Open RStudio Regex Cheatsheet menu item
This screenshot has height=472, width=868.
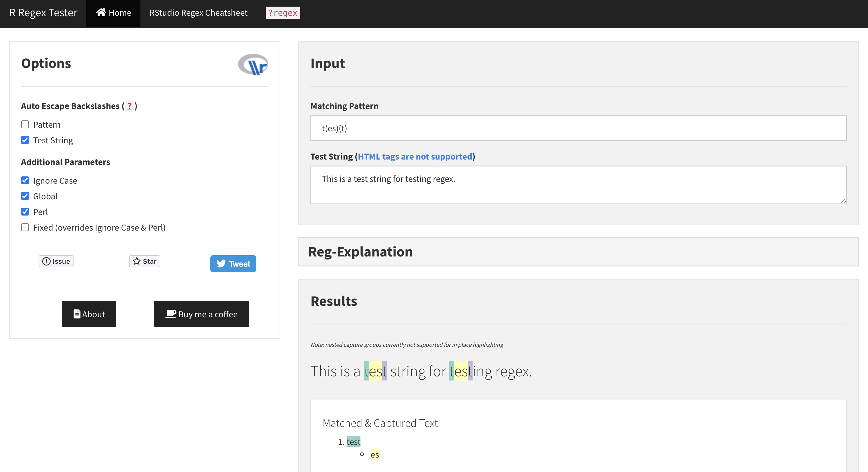pyautogui.click(x=198, y=13)
